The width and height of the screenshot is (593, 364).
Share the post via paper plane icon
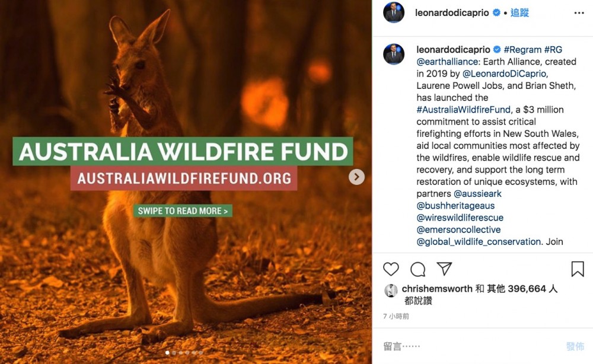tap(444, 269)
